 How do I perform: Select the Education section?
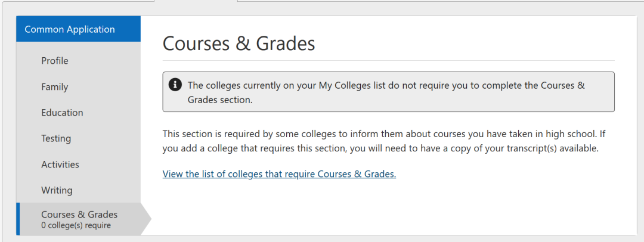[62, 113]
